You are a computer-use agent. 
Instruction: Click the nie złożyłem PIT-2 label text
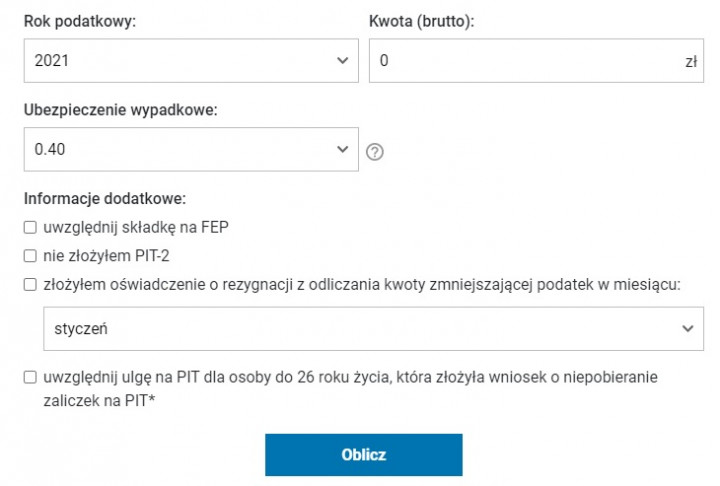(107, 256)
